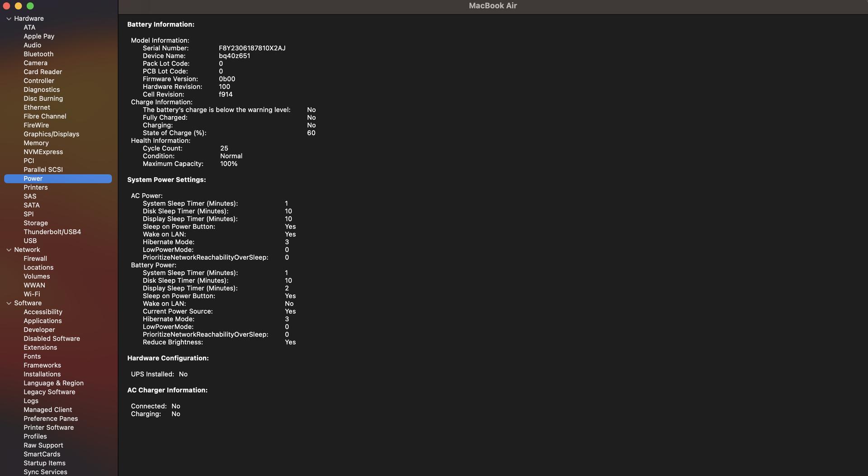Click the Battery Information heading
The image size is (868, 476).
click(161, 24)
